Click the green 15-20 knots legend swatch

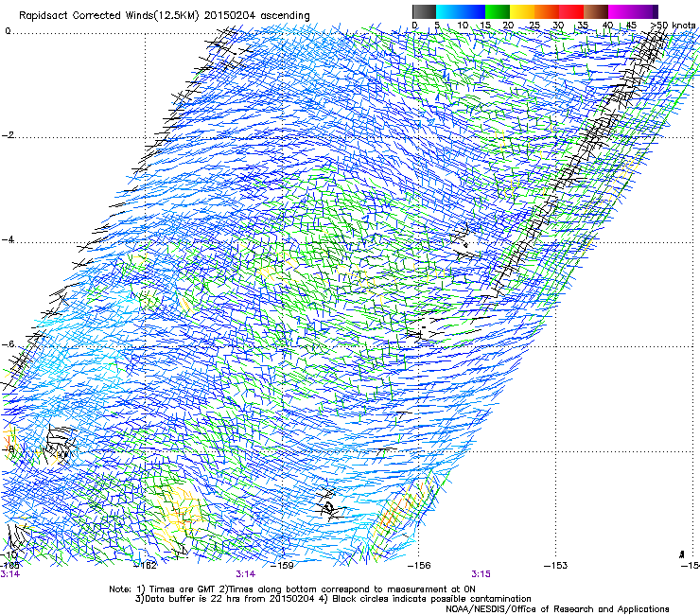[x=498, y=11]
